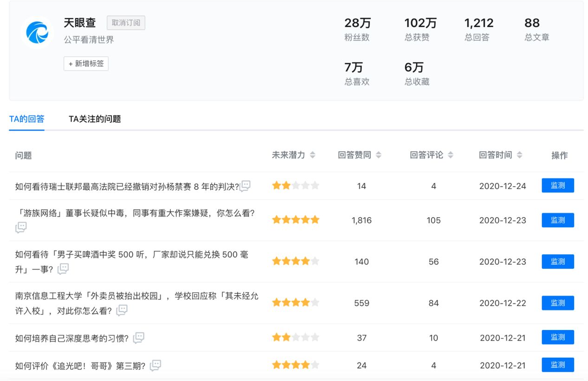
Task: Click the 88 总文章 statistic
Action: tap(537, 29)
